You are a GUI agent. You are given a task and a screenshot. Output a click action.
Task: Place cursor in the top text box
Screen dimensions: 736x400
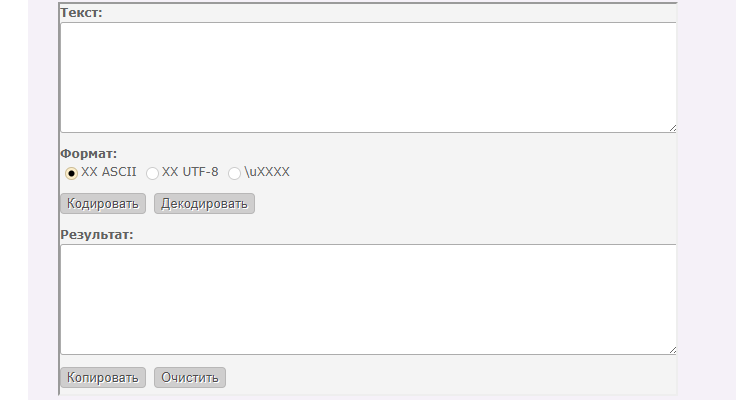tap(368, 77)
